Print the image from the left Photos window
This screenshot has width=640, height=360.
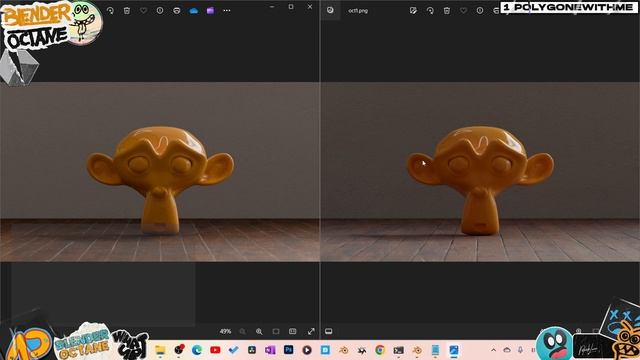point(177,11)
